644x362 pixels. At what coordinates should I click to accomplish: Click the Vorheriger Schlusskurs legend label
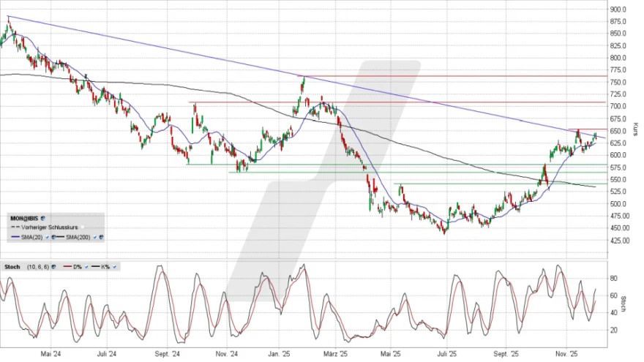(49, 227)
